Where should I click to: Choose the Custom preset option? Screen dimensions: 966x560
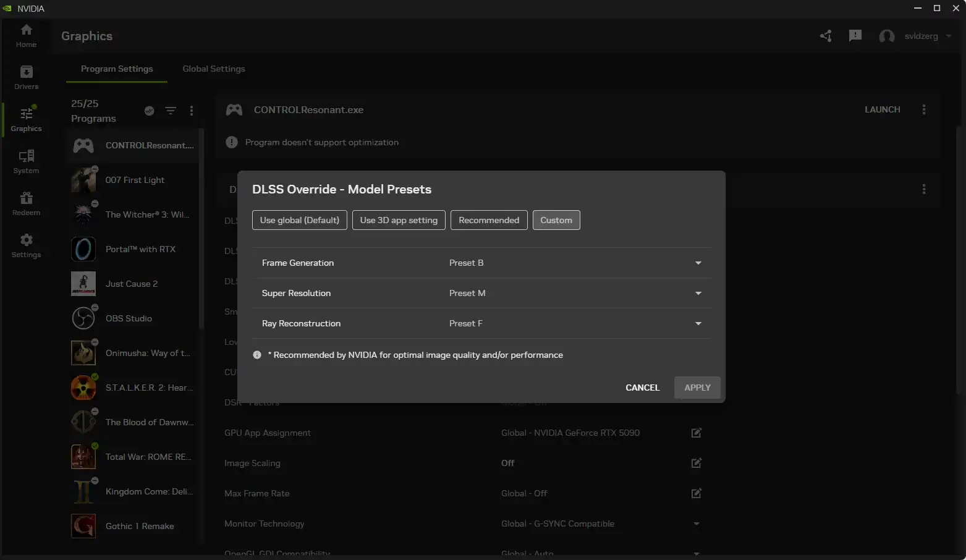pyautogui.click(x=556, y=220)
